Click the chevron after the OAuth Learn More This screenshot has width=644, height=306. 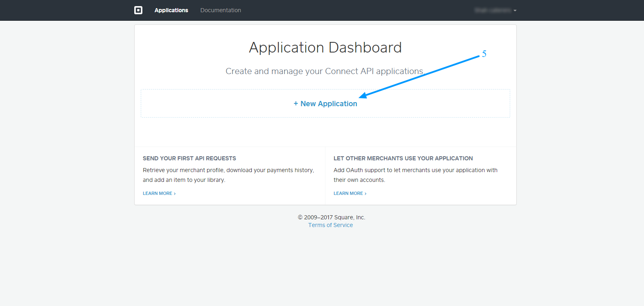[x=366, y=194]
